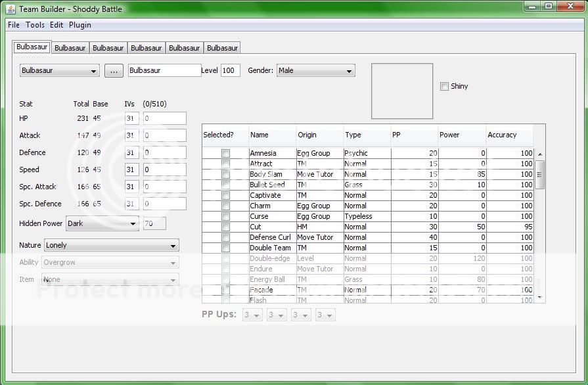The image size is (588, 385).
Task: Open the File menu
Action: tap(14, 25)
